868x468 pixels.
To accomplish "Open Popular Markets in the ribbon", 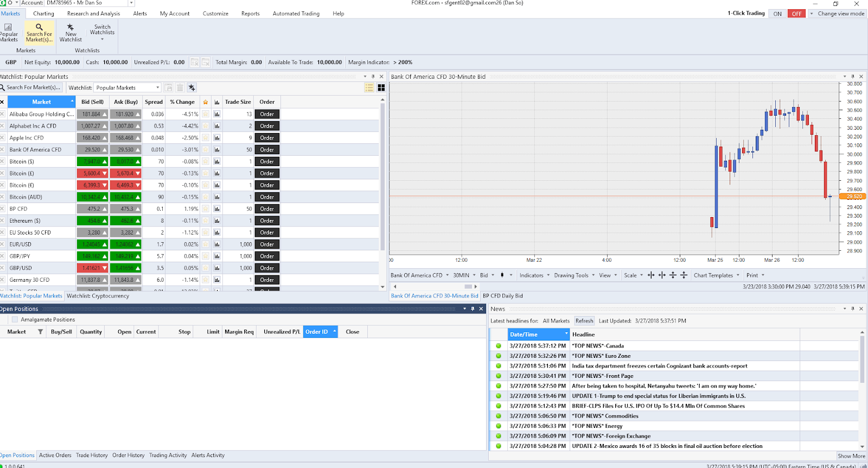I will pos(9,33).
